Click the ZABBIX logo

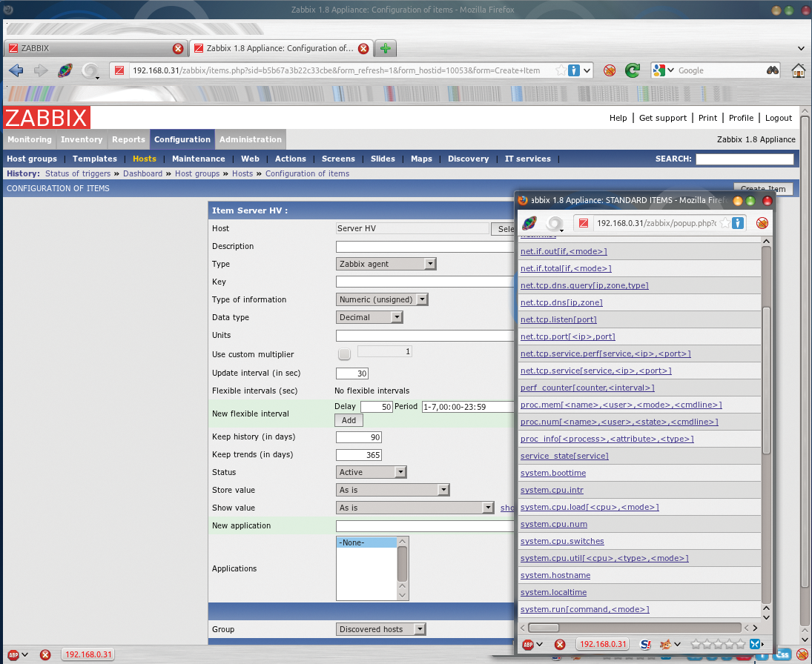pyautogui.click(x=46, y=116)
